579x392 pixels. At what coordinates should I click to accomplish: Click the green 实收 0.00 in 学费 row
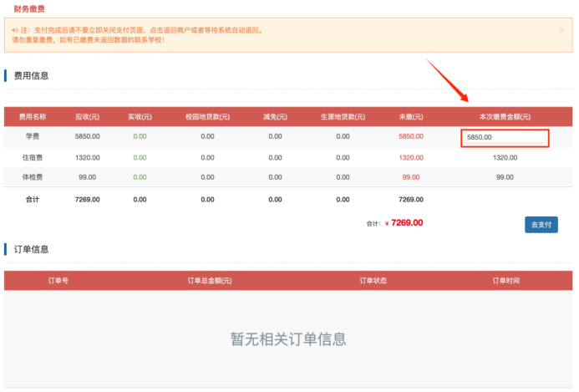[140, 136]
